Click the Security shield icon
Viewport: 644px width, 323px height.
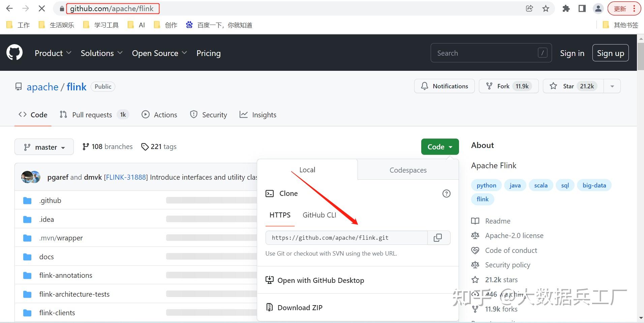(x=193, y=115)
